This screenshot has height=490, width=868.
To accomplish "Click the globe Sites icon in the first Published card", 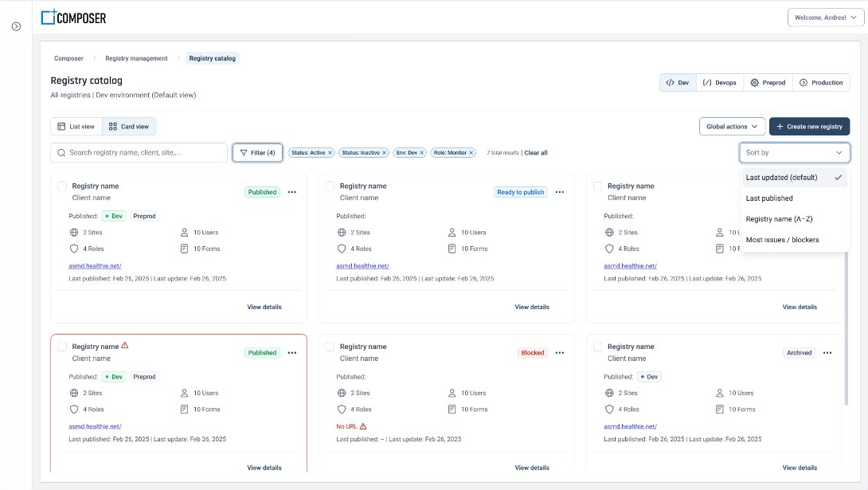I will (x=73, y=233).
